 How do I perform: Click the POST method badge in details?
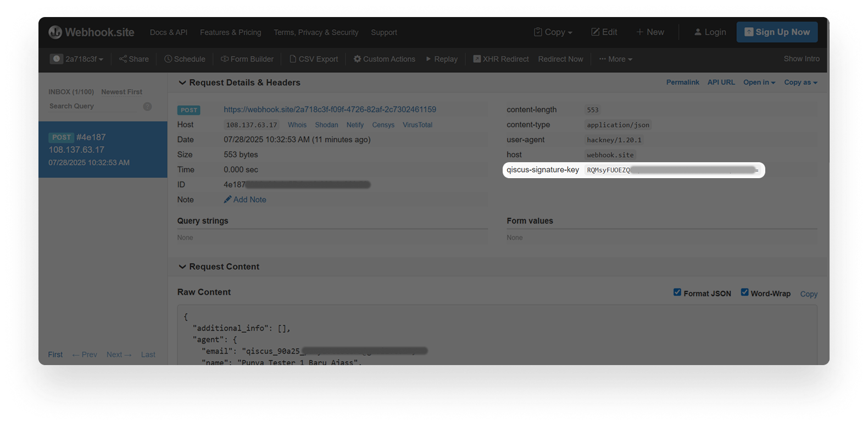click(188, 110)
